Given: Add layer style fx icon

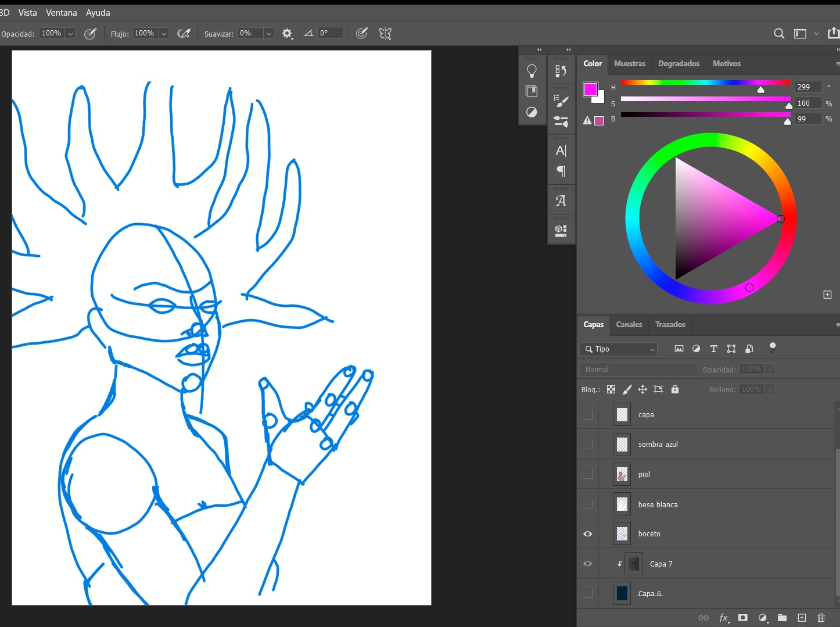Looking at the screenshot, I should click(723, 618).
